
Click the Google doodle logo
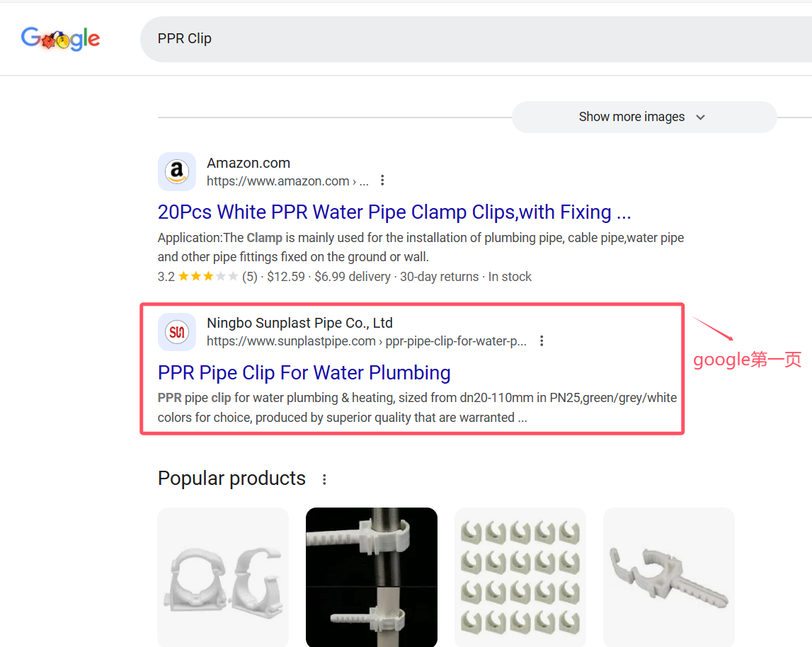[x=61, y=39]
